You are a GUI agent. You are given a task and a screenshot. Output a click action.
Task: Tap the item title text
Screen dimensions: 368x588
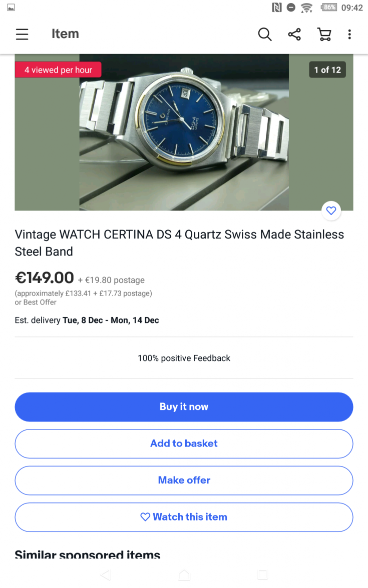pyautogui.click(x=179, y=243)
